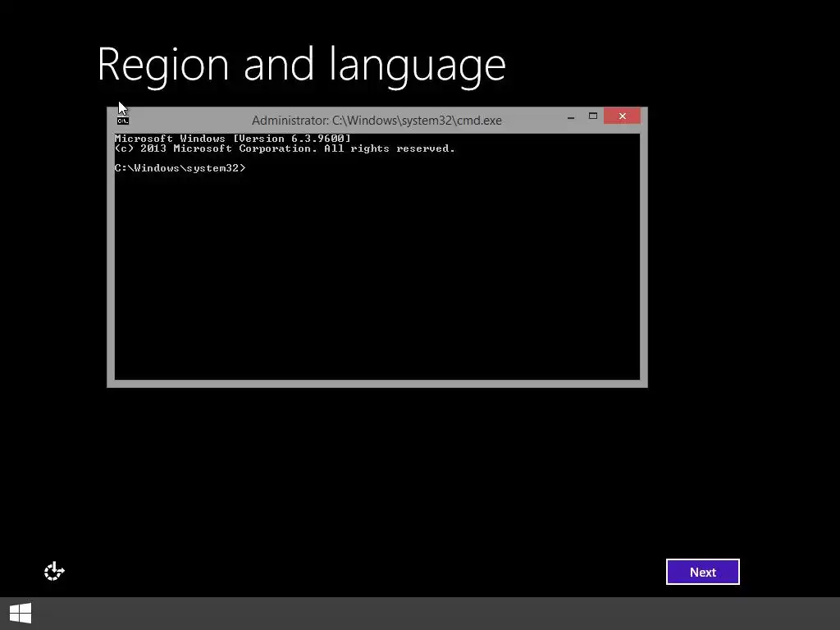Maximize the cmd.exe window
This screenshot has height=630, width=840.
tap(592, 116)
